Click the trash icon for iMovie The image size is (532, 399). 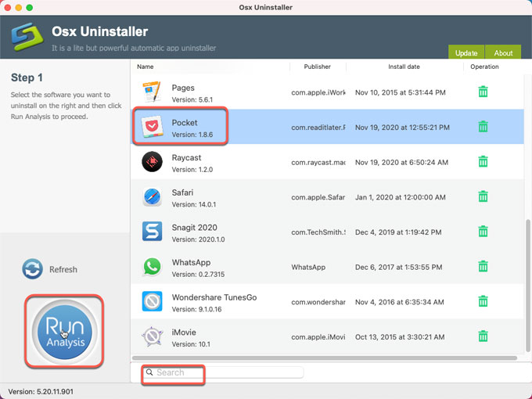(x=483, y=336)
